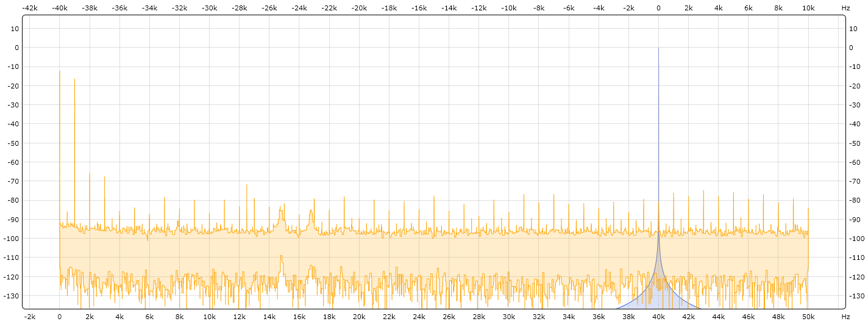Click the upper orange trace hump near 14.8k

tap(281, 211)
